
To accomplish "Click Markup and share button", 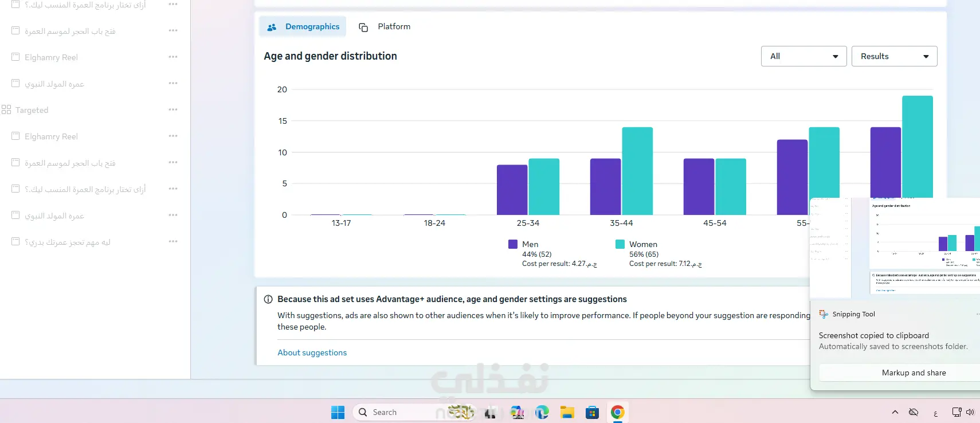I will [x=914, y=373].
